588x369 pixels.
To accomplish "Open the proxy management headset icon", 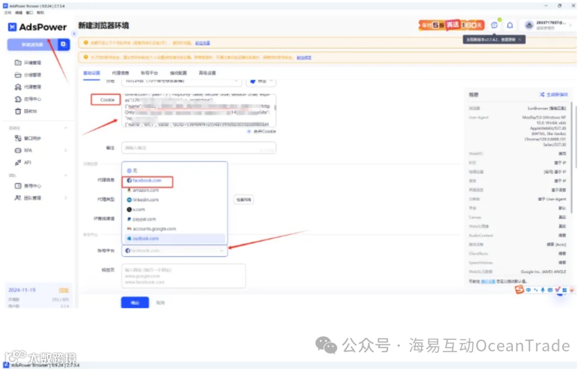I will 18,87.
